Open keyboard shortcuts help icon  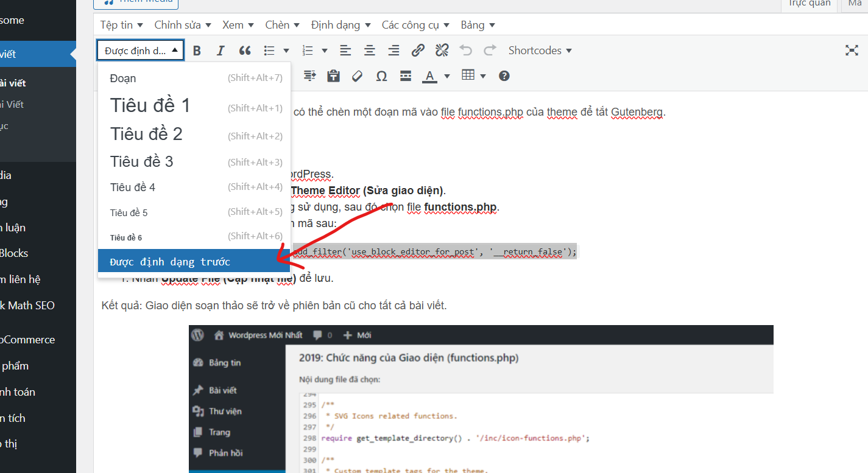click(x=504, y=76)
